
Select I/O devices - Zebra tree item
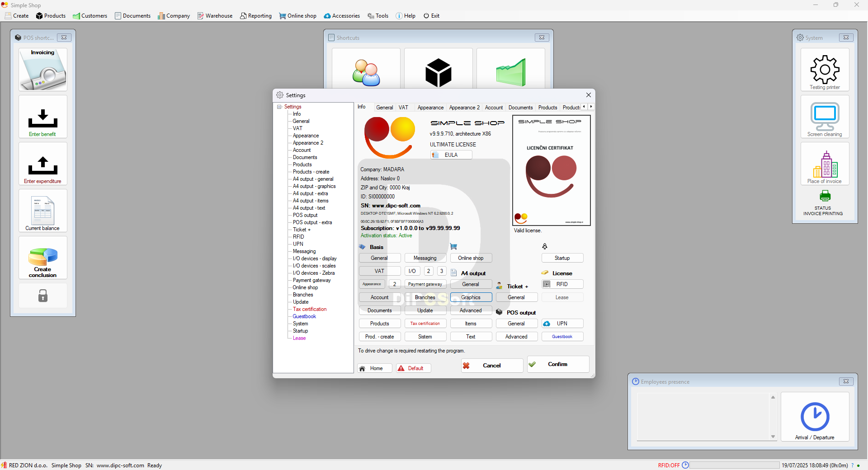click(x=314, y=273)
